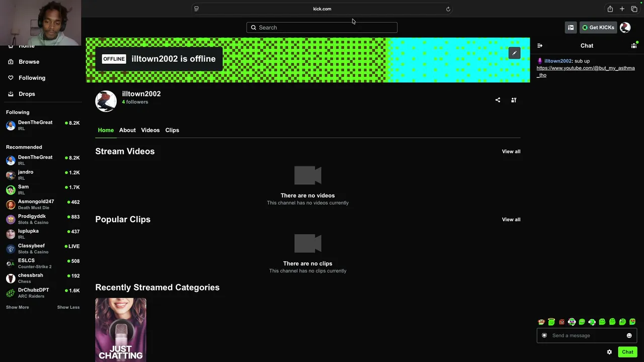Open the emoji picker in message box
Screen dimensions: 644x362
[x=629, y=335]
